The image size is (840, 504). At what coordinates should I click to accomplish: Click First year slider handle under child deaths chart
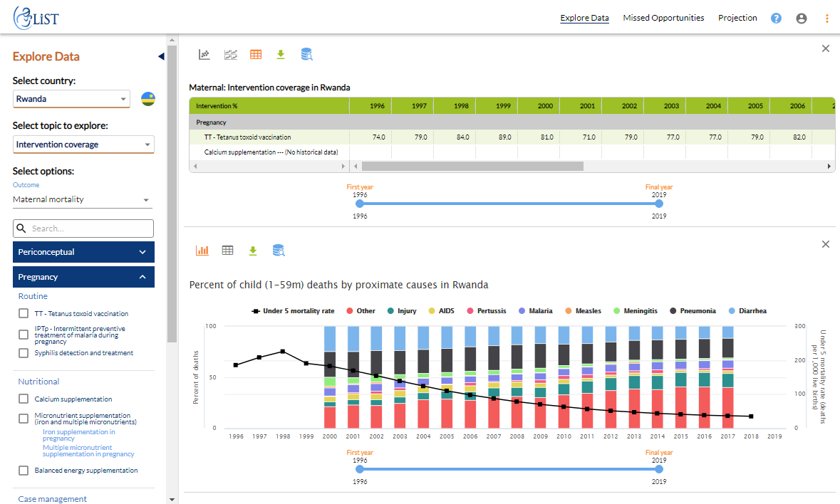(360, 469)
